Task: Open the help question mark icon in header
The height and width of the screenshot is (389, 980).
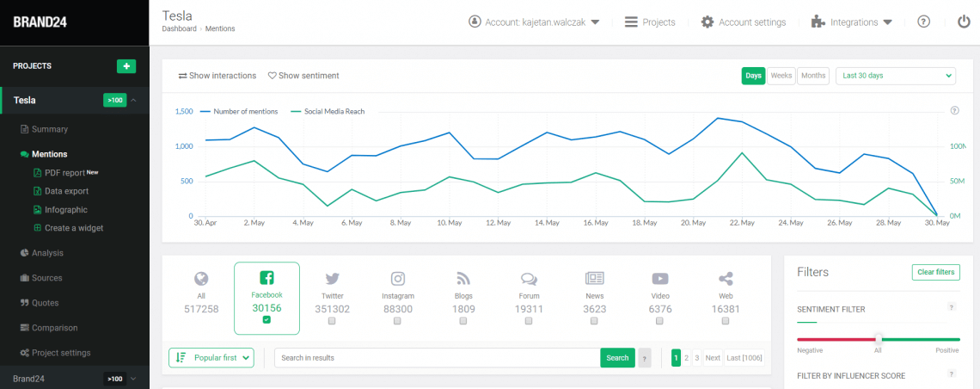Action: pyautogui.click(x=924, y=22)
